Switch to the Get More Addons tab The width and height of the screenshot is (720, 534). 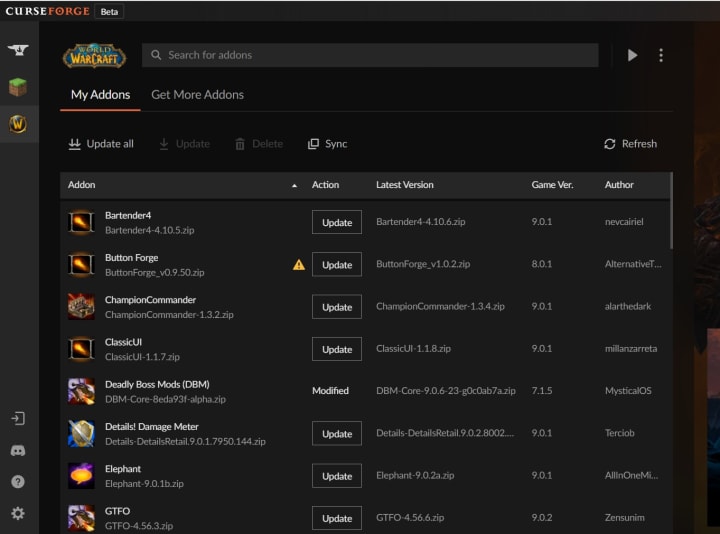197,95
